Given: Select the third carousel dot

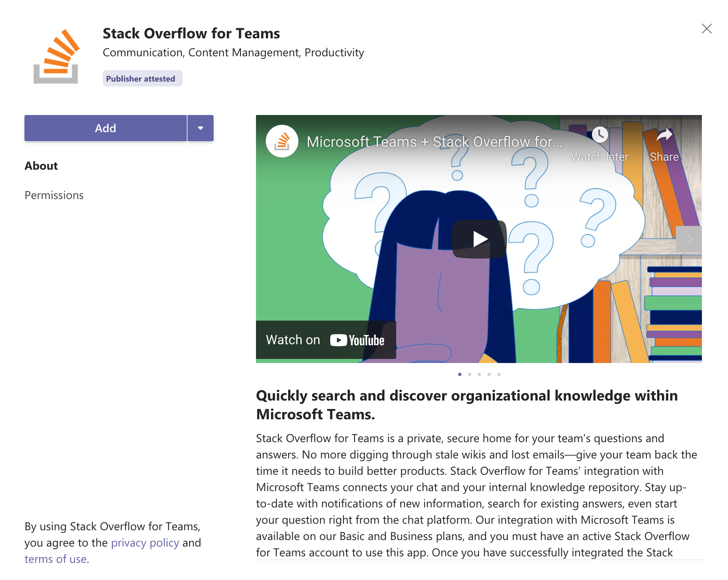Looking at the screenshot, I should [x=479, y=374].
